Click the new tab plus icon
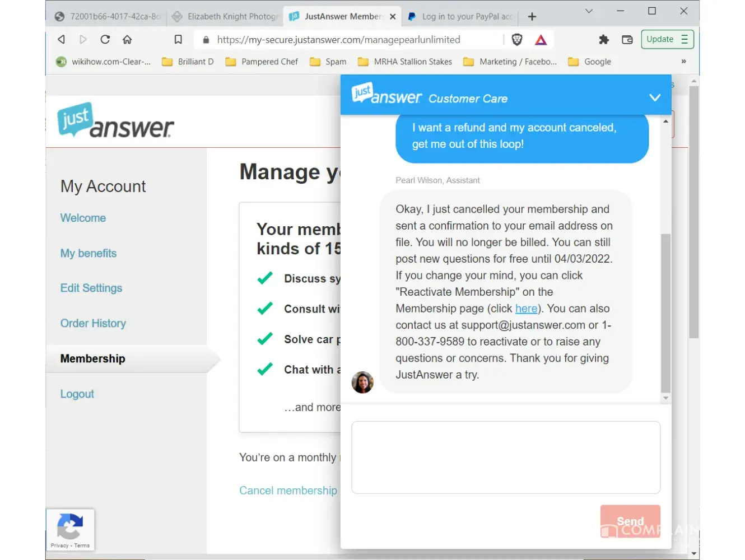Image resolution: width=745 pixels, height=560 pixels. pos(532,17)
